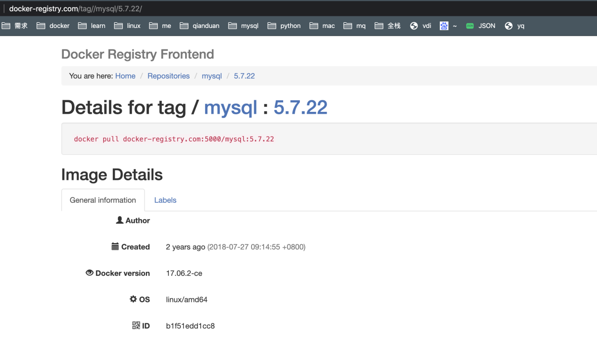Click the ID QR code icon

tap(136, 325)
